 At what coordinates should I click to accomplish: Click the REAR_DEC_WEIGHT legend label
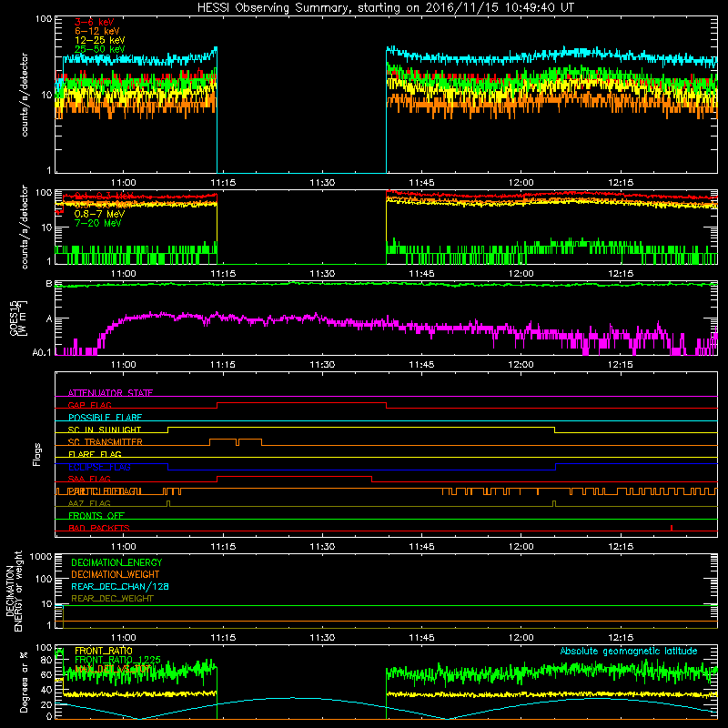(112, 599)
